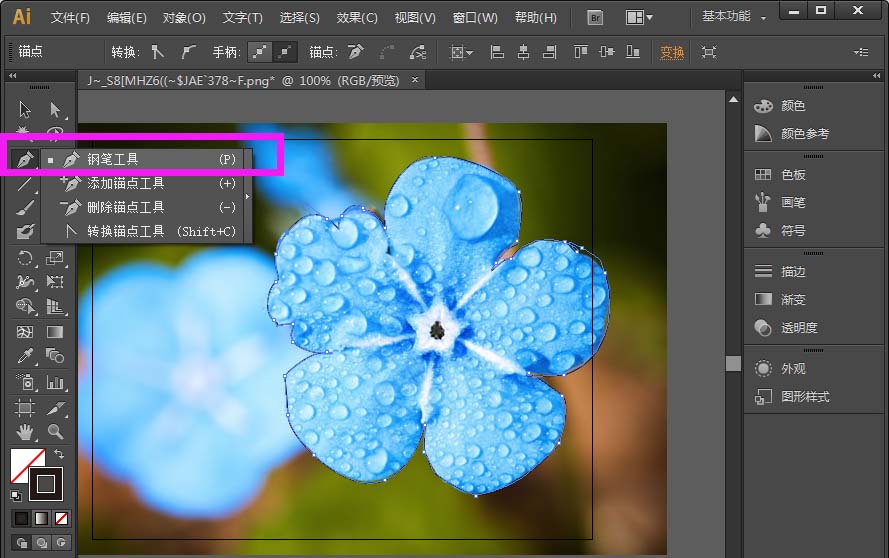Toggle show handles for multiple anchor points

click(260, 52)
